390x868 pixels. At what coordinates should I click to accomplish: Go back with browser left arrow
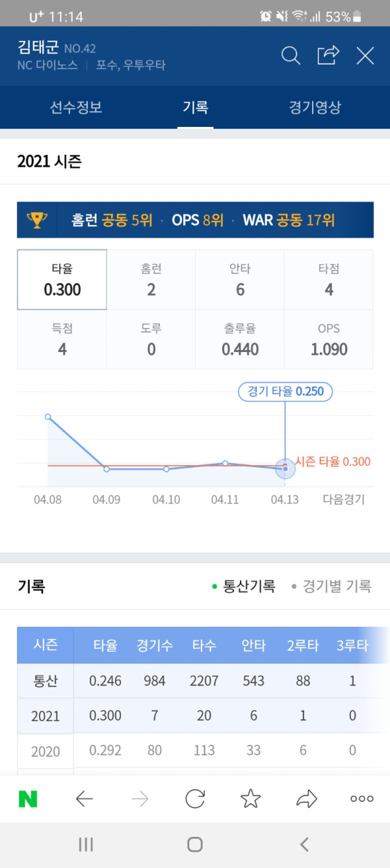[84, 798]
